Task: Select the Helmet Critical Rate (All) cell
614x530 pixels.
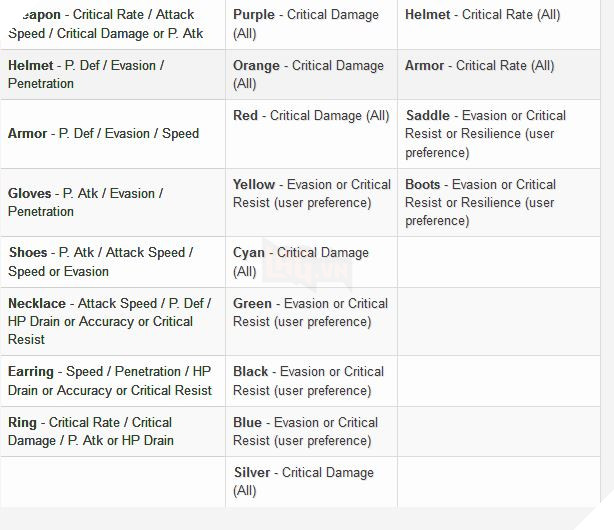Action: click(x=482, y=15)
